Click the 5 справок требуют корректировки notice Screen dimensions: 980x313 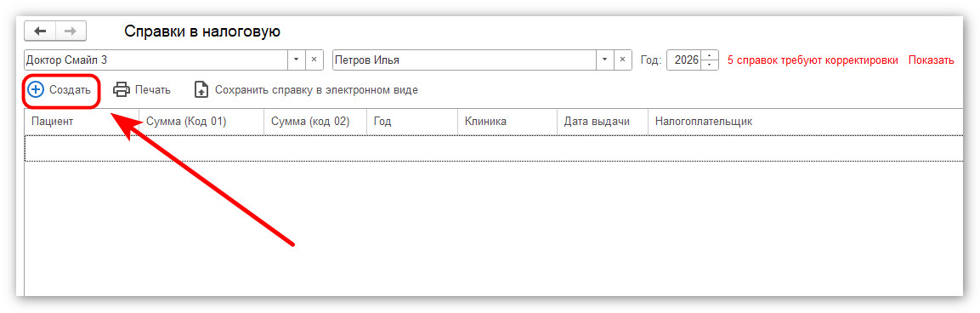[x=813, y=60]
